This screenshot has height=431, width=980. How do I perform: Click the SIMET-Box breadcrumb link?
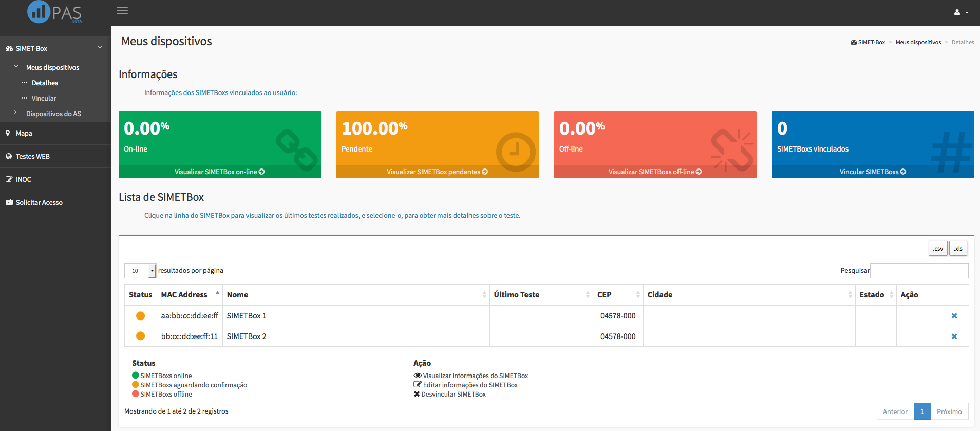pyautogui.click(x=868, y=42)
